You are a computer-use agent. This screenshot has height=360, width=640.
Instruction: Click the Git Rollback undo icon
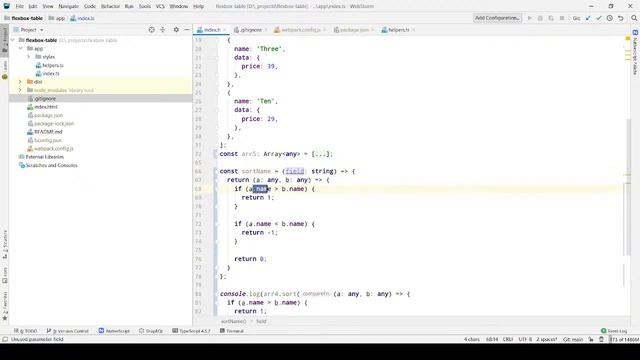pyautogui.click(x=620, y=18)
